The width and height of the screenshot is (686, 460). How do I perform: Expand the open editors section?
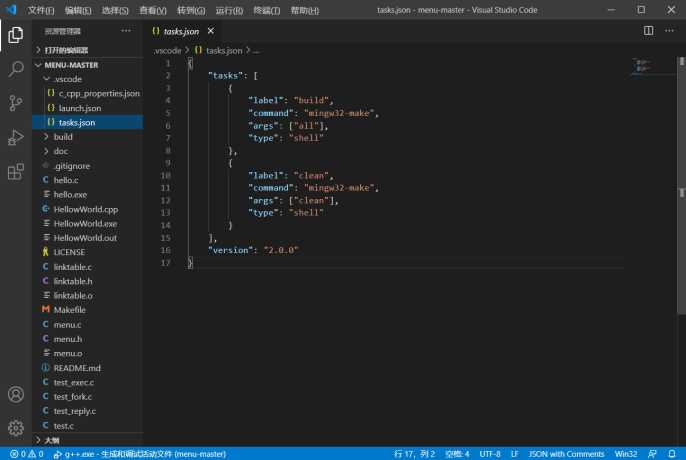point(88,50)
